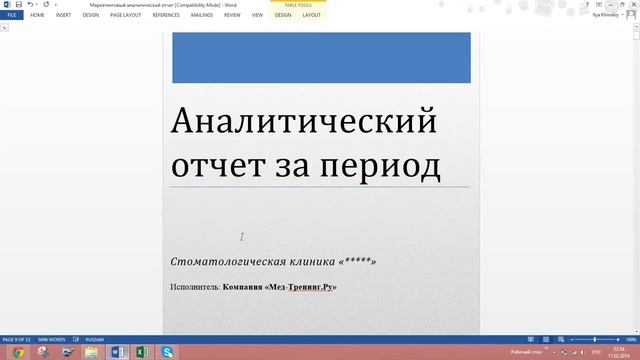Viewport: 640px width, 360px height.
Task: Click the zoom out minus button
Action: pos(572,340)
